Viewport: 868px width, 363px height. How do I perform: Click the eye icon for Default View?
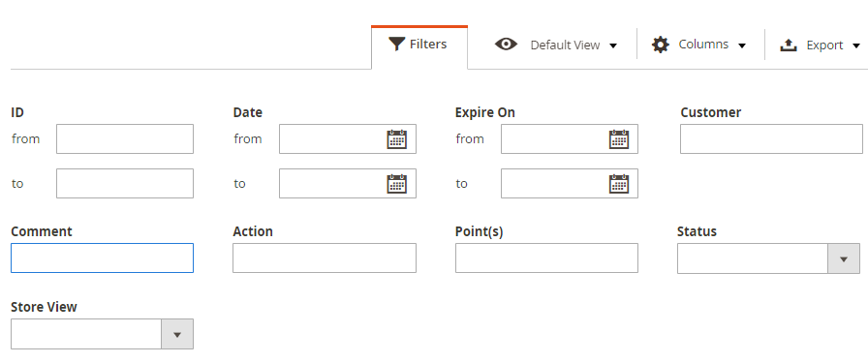pos(506,45)
